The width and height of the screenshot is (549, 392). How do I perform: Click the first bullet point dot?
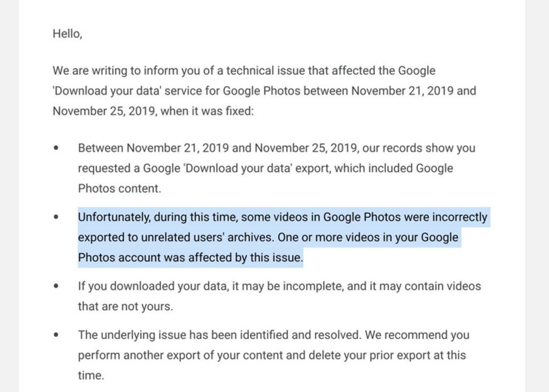click(x=56, y=148)
